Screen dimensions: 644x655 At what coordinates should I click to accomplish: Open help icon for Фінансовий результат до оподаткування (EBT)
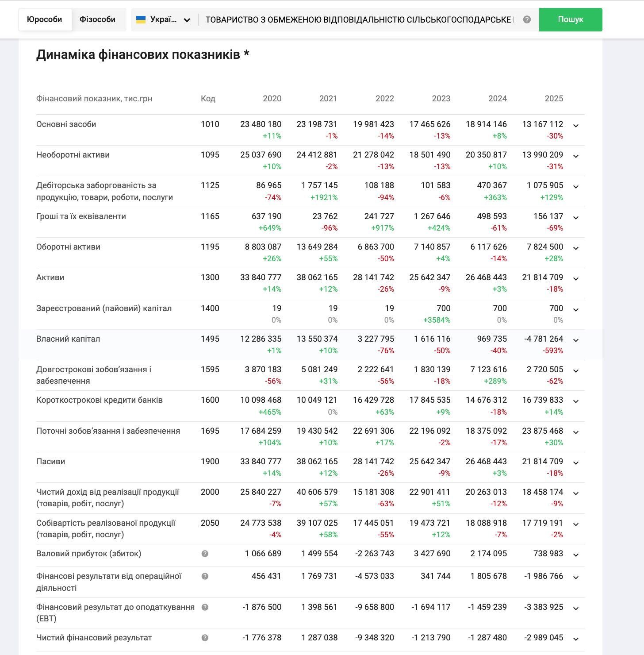coord(205,607)
